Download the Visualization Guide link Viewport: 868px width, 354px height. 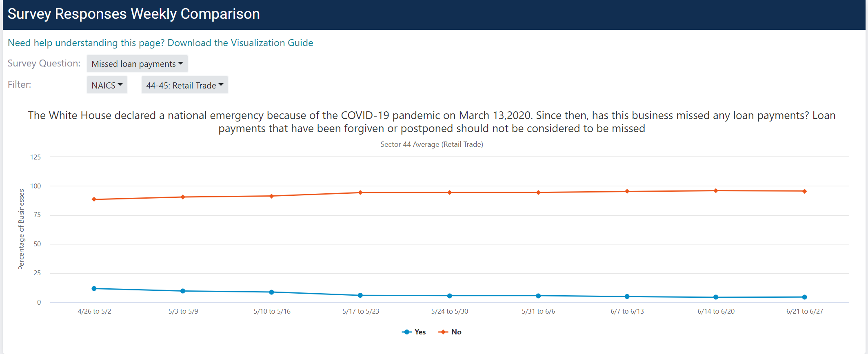coord(160,43)
